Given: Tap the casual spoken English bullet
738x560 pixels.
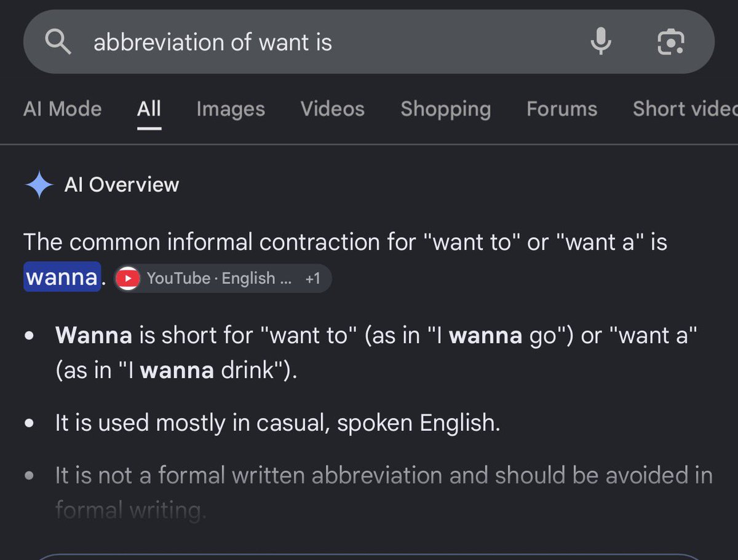Looking at the screenshot, I should click(x=277, y=424).
